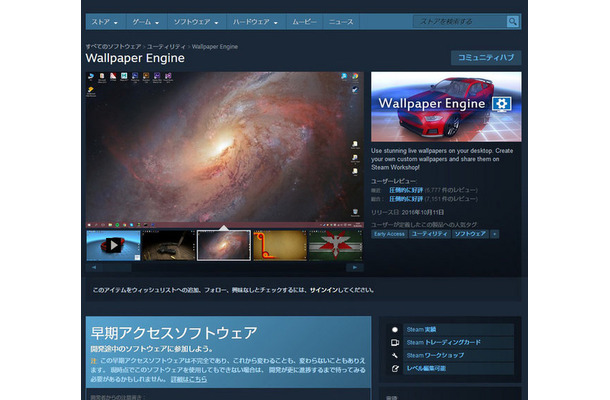
Task: Click the plus button beside tags
Action: point(494,234)
